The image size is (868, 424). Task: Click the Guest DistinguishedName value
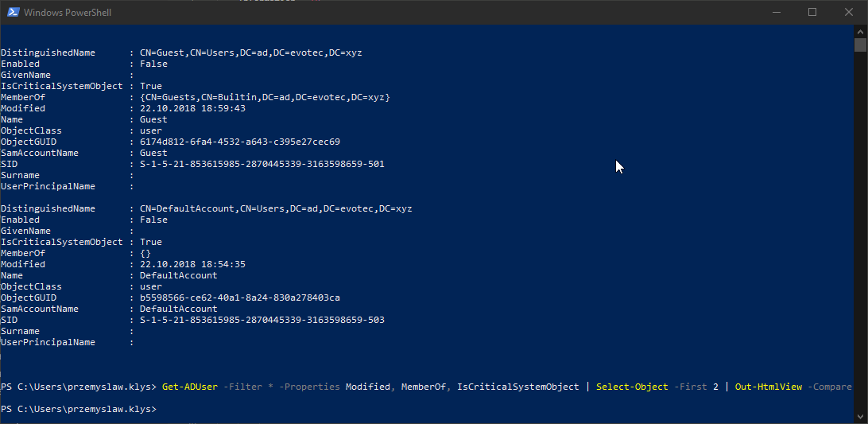coord(250,53)
